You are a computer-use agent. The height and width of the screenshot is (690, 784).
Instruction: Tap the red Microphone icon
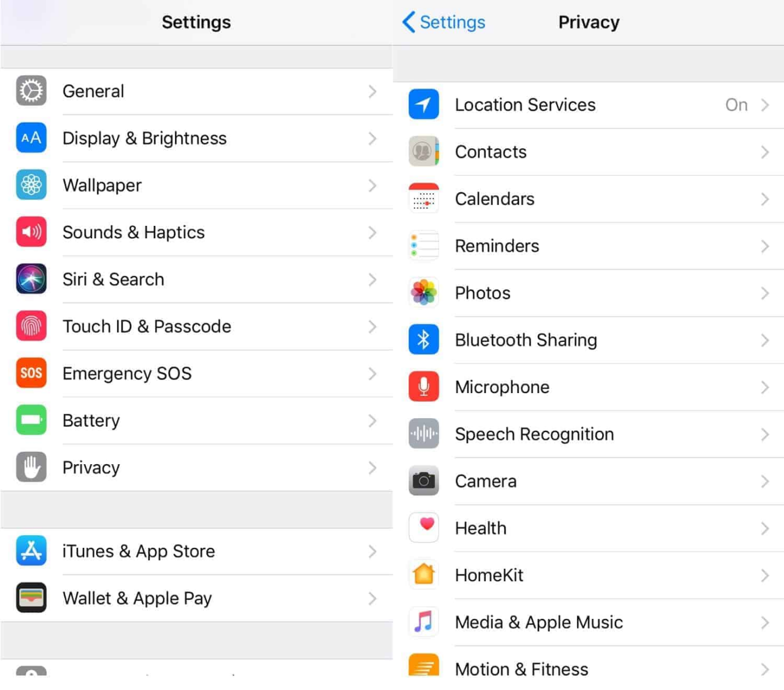coord(424,387)
